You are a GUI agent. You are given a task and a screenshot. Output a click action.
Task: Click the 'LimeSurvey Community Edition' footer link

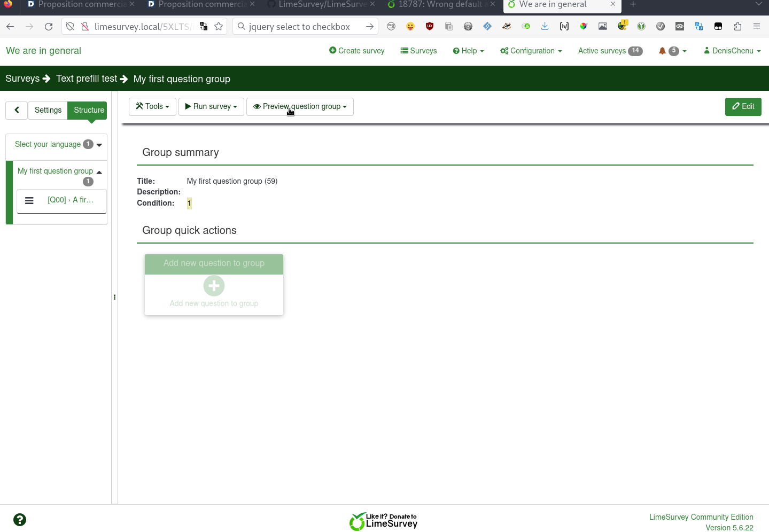coord(701,517)
